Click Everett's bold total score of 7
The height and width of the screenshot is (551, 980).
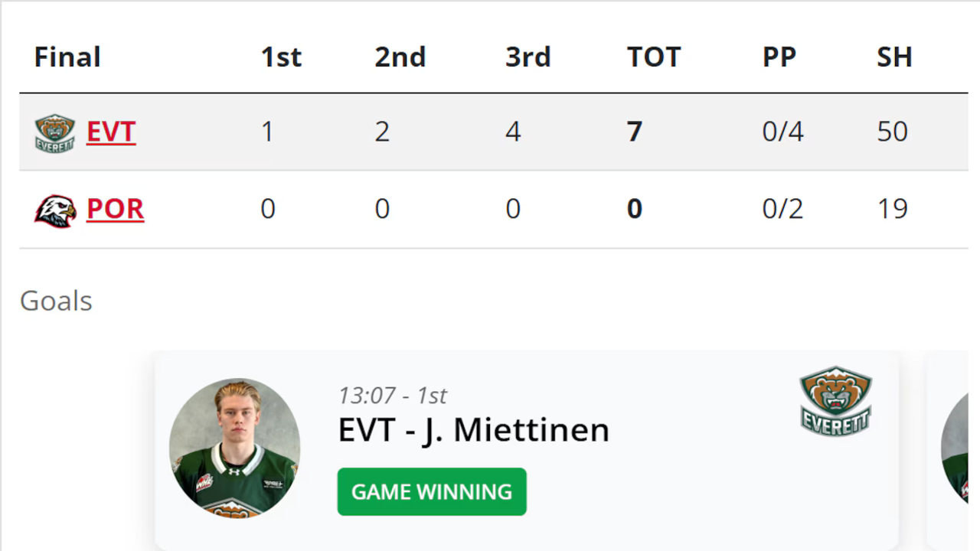634,132
